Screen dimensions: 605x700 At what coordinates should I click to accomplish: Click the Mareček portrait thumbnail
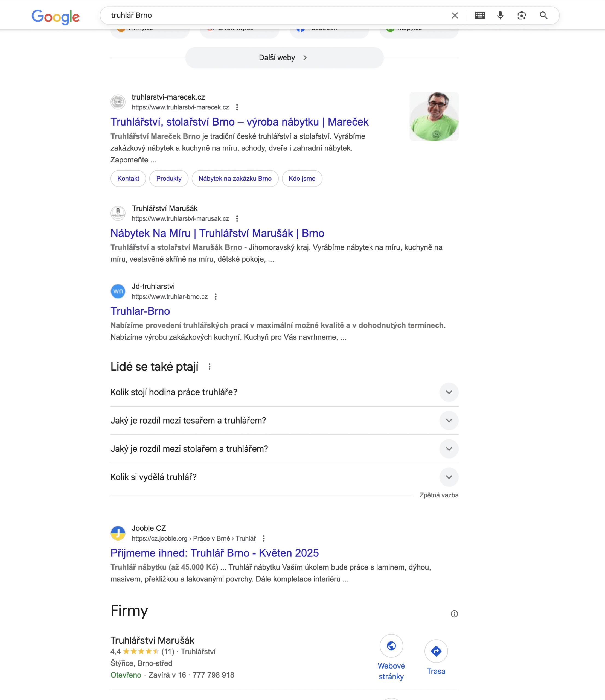(x=434, y=116)
